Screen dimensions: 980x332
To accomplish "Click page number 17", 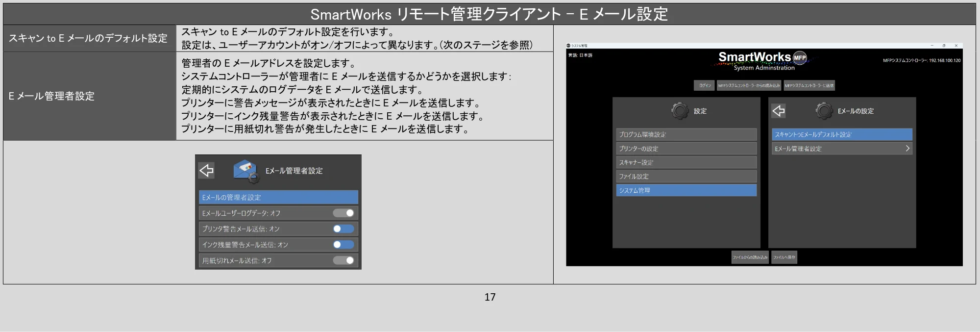I will [490, 297].
